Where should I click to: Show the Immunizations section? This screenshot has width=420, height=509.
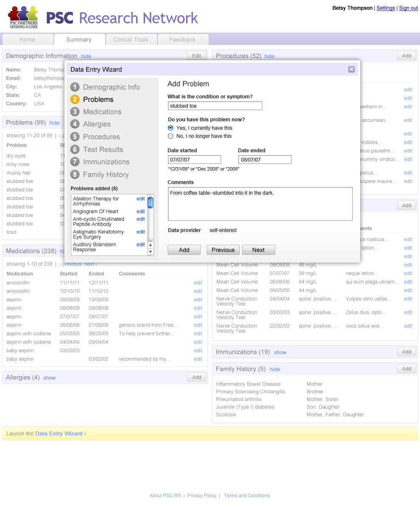[x=280, y=352]
